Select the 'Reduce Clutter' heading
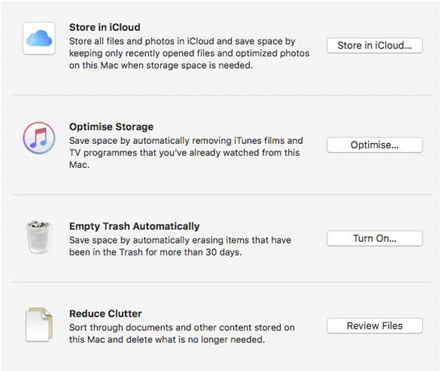Image resolution: width=440 pixels, height=371 pixels. point(105,314)
